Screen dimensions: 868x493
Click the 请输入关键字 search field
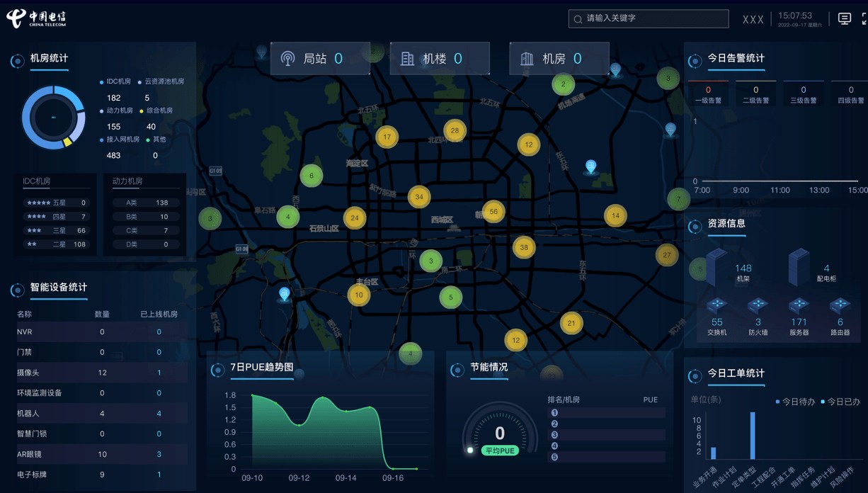point(649,18)
